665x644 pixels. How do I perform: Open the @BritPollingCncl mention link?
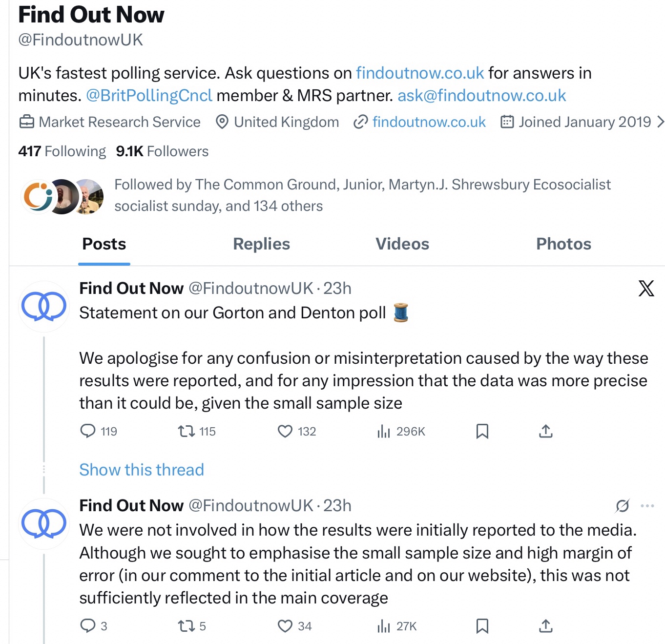coord(149,96)
